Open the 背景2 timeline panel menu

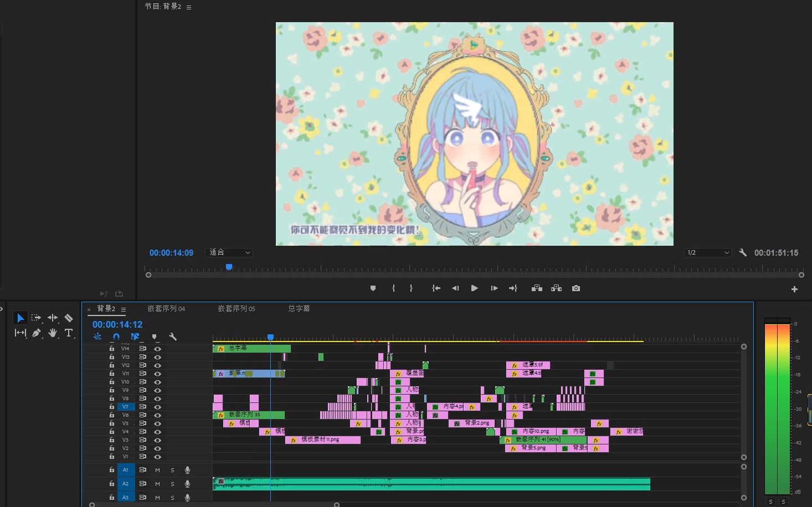click(x=124, y=309)
